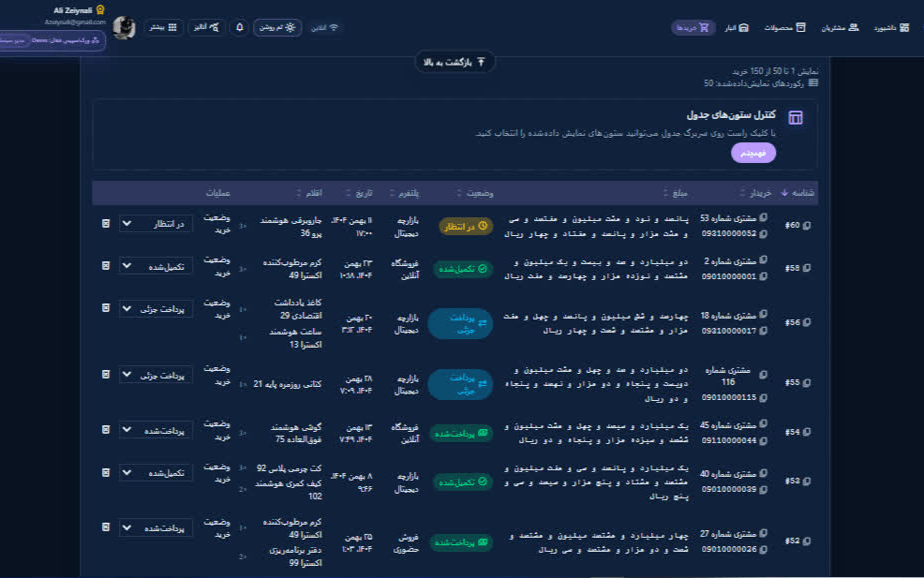
Task: Click item text کتانی روزمره پایه 21
Action: point(288,384)
